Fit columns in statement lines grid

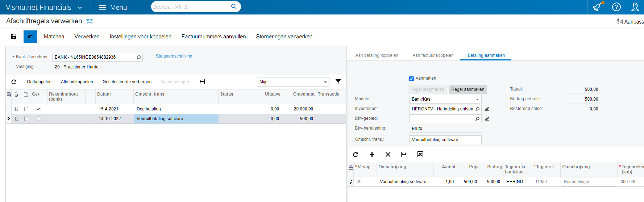click(202, 82)
